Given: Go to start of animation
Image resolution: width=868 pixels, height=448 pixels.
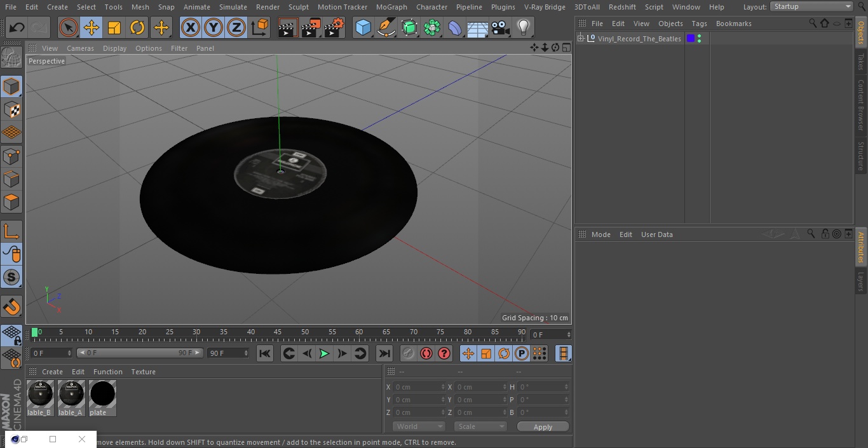Looking at the screenshot, I should (265, 353).
